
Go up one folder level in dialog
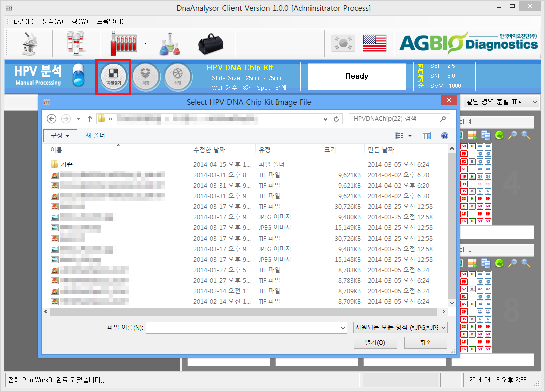90,119
